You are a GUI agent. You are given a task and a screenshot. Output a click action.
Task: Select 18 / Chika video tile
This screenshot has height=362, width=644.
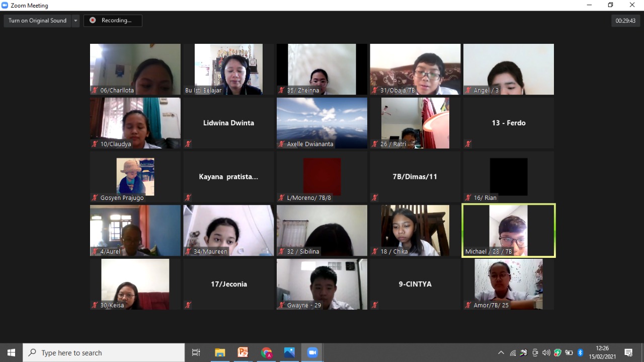(415, 230)
